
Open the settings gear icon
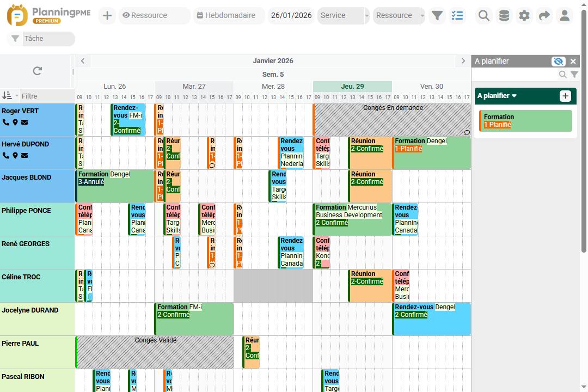coord(524,15)
